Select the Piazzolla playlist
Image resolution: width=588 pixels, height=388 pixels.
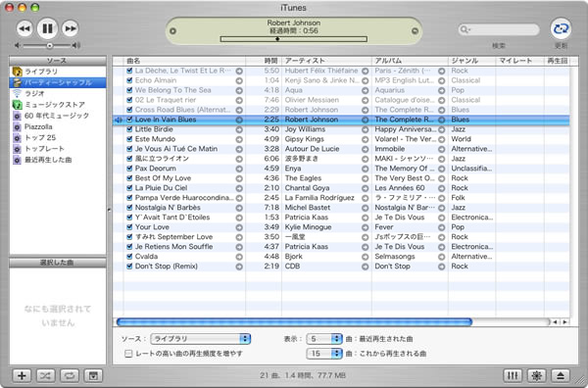click(58, 126)
